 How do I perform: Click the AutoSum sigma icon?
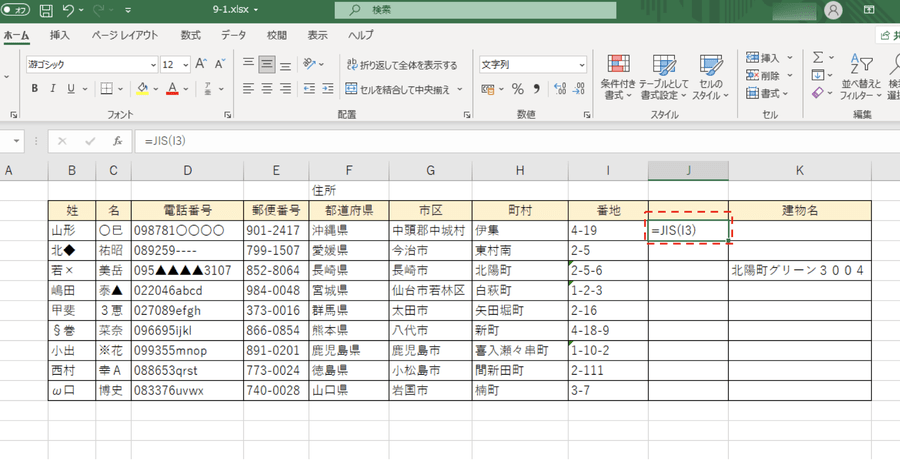[x=818, y=58]
